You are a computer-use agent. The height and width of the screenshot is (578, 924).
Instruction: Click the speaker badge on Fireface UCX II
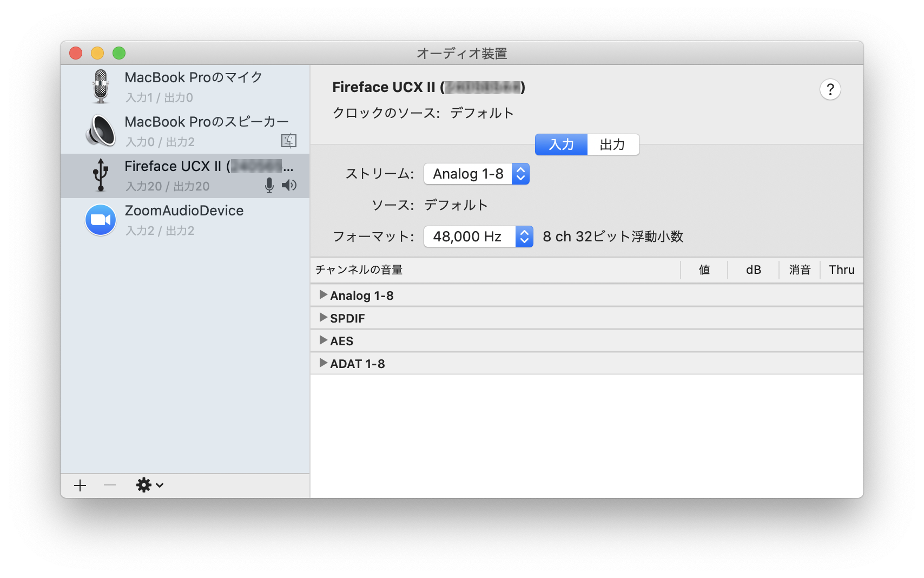click(289, 186)
